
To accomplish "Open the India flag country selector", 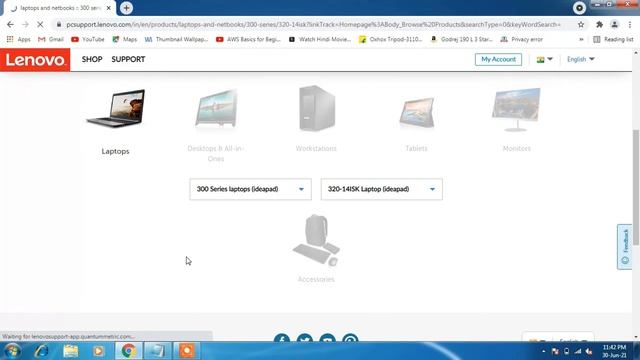I will (544, 59).
